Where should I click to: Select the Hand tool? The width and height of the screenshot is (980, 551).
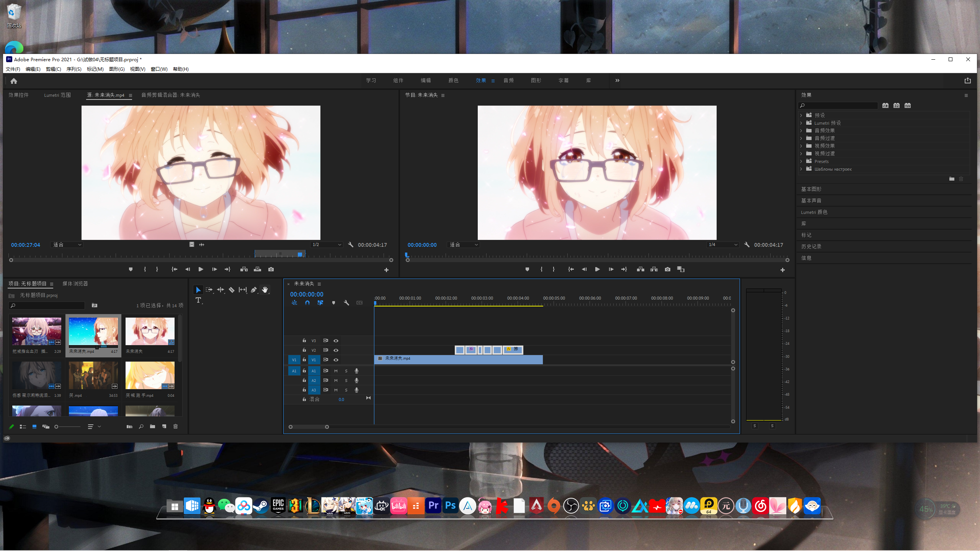[265, 290]
